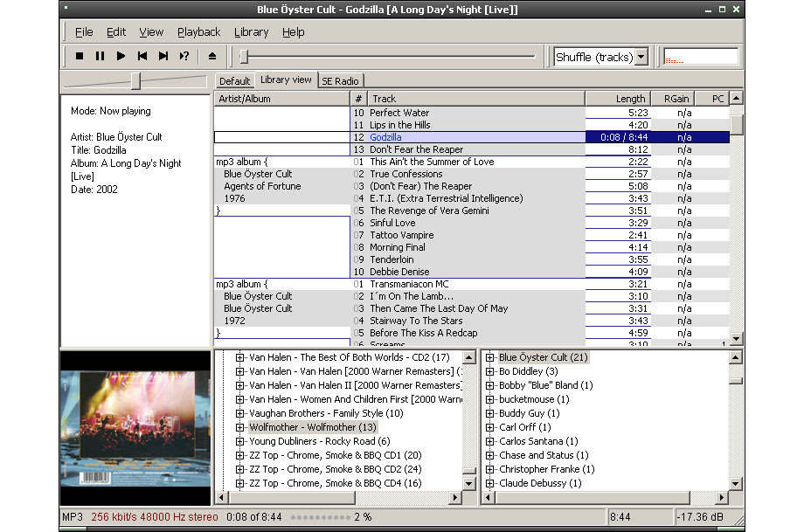The height and width of the screenshot is (532, 804).
Task: Open the Help menu
Action: tap(294, 32)
